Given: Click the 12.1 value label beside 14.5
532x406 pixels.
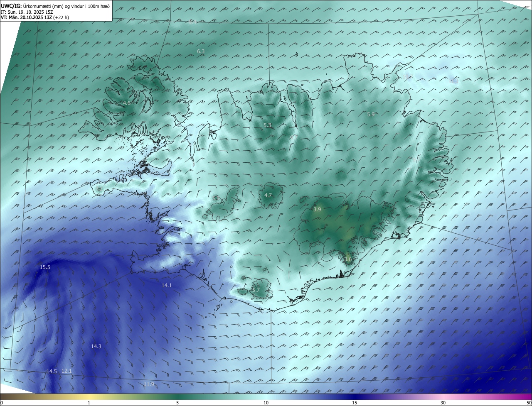Looking at the screenshot, I should [66, 371].
